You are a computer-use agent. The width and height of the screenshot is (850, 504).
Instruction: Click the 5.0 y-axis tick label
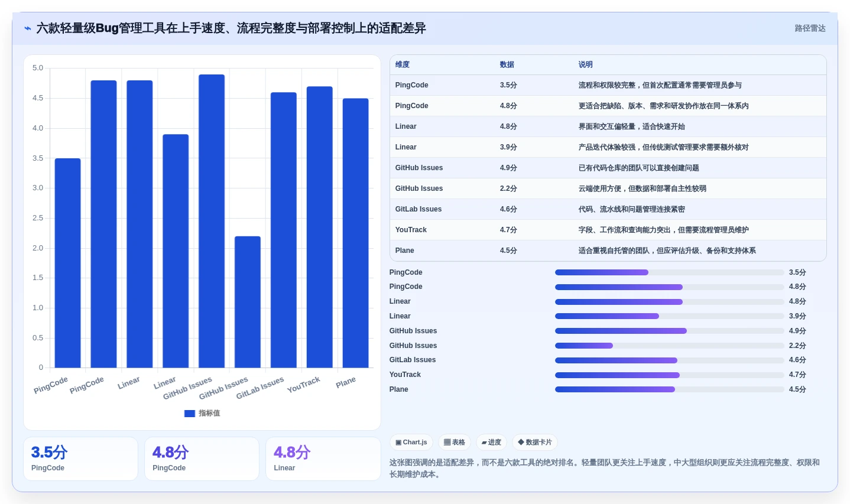tap(38, 68)
